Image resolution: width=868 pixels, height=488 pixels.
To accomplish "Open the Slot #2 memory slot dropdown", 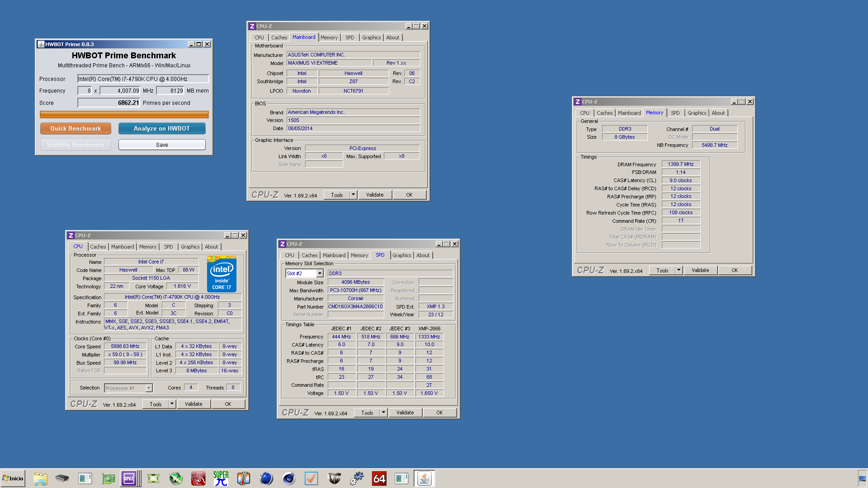I will pos(320,273).
